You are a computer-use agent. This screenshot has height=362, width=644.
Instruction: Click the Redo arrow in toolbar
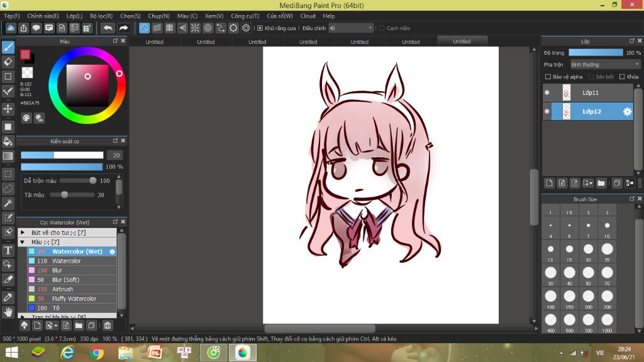click(123, 28)
